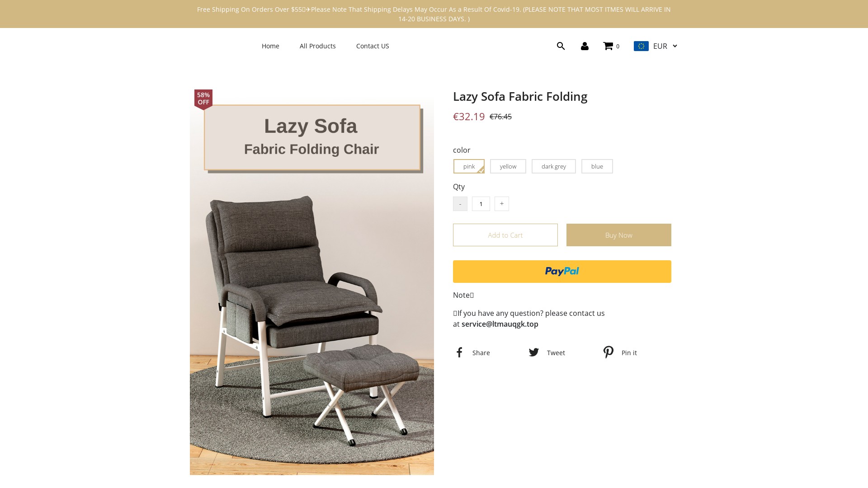This screenshot has height=488, width=868.
Task: Open the shopping cart icon
Action: 608,46
